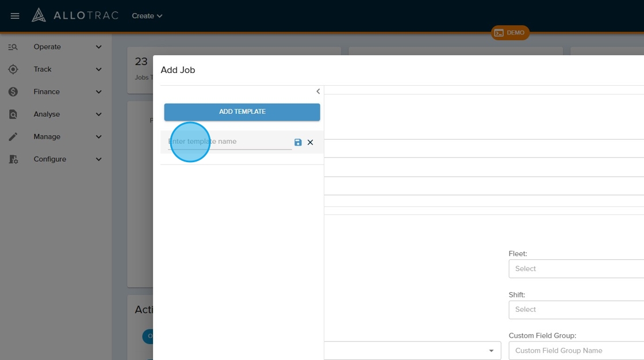This screenshot has width=644, height=360.
Task: Click the Allotrac logo
Action: [x=75, y=16]
